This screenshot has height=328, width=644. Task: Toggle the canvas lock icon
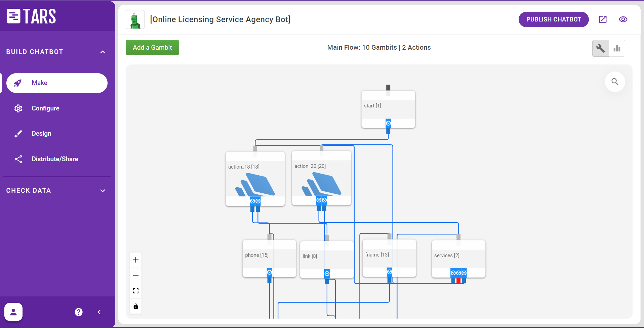click(x=136, y=306)
